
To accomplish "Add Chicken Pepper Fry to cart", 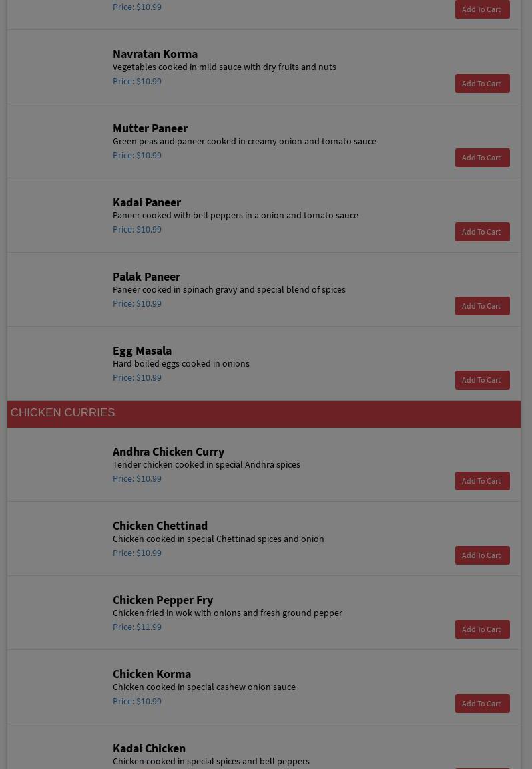I will [482, 629].
